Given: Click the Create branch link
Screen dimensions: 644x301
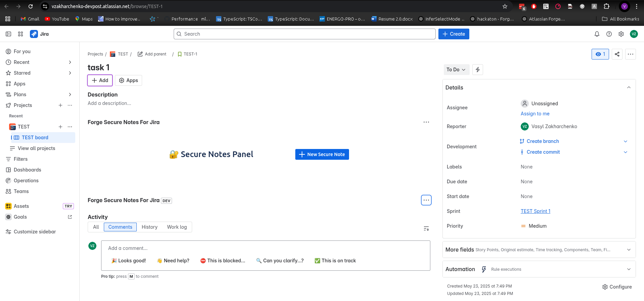Looking at the screenshot, I should pos(543,141).
